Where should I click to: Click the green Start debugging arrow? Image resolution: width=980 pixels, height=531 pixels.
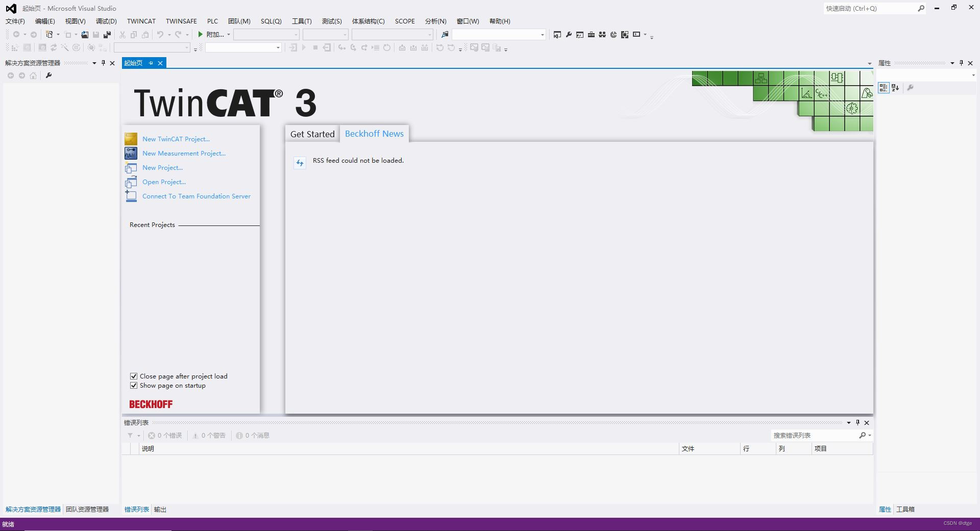[201, 34]
